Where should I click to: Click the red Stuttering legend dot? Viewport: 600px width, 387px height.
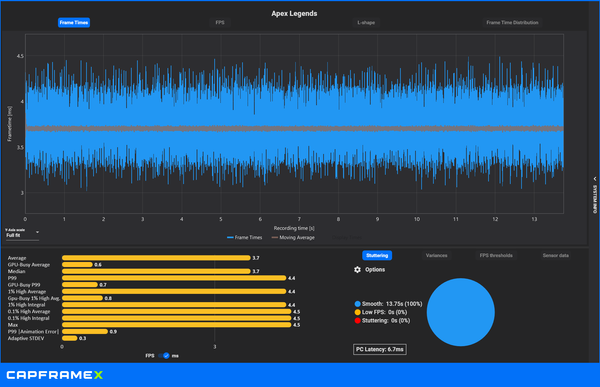pos(357,321)
